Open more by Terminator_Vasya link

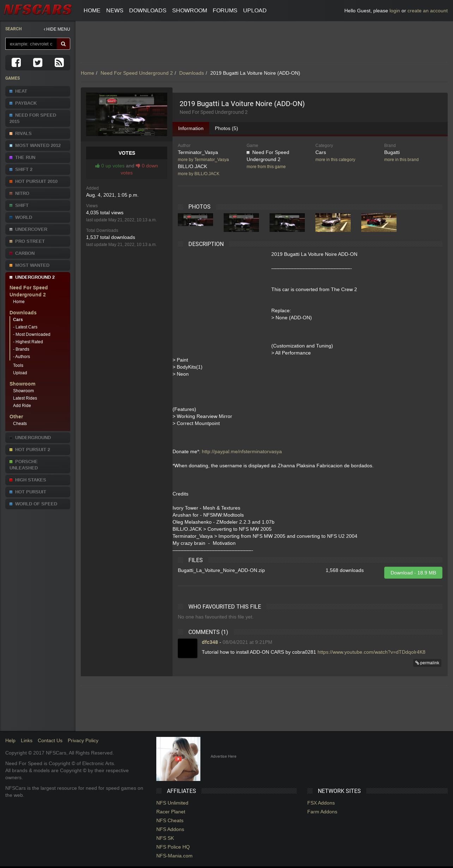click(x=203, y=160)
